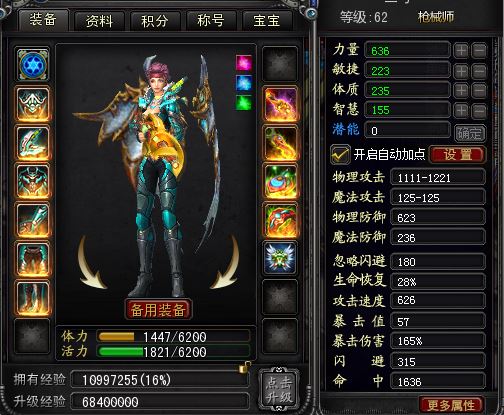This screenshot has width=504, height=415.
Task: Increase 智慧 with the plus button
Action: (461, 111)
